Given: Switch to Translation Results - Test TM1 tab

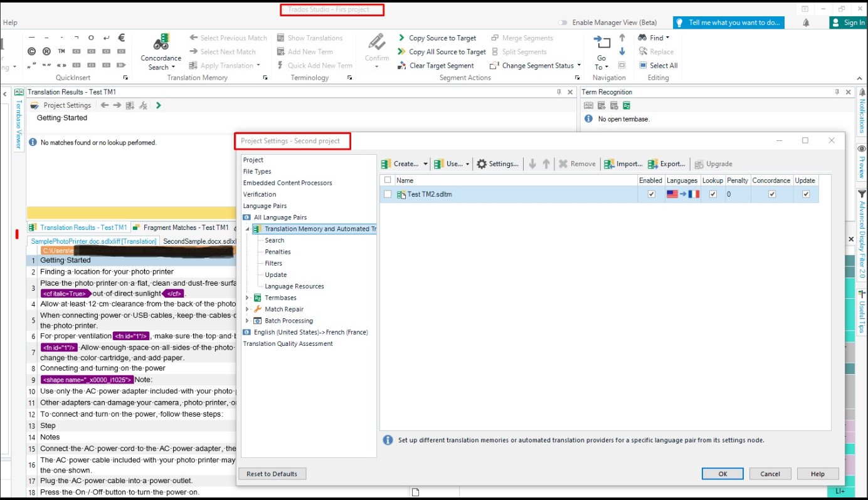Looking at the screenshot, I should 78,227.
